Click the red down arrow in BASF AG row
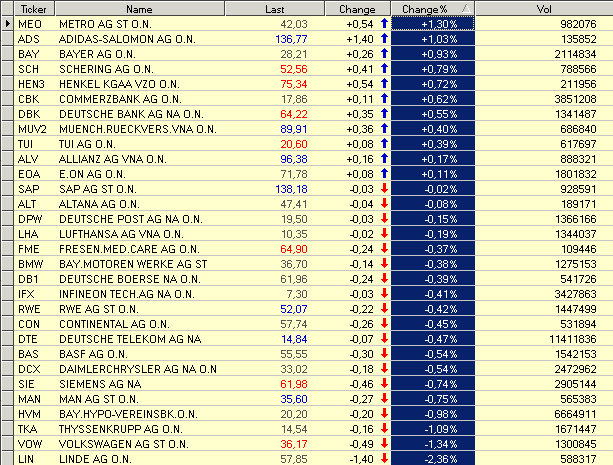613x465 pixels. tap(384, 353)
